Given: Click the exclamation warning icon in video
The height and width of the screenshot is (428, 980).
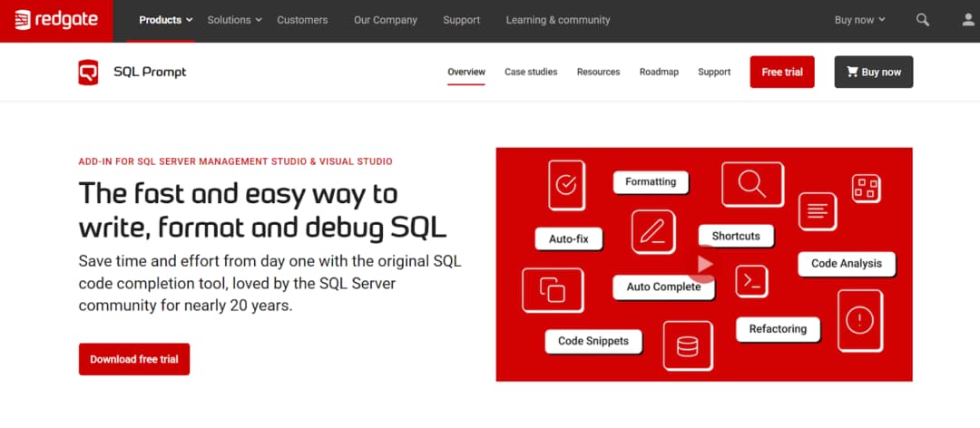Looking at the screenshot, I should click(860, 320).
